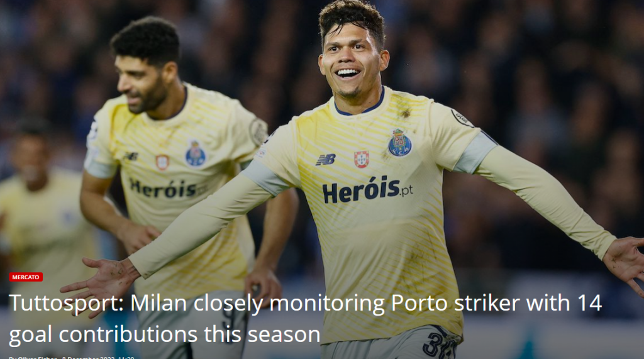This screenshot has height=359, width=644.
Task: Click FC Porto crest on front player's shirt
Action: point(399,143)
